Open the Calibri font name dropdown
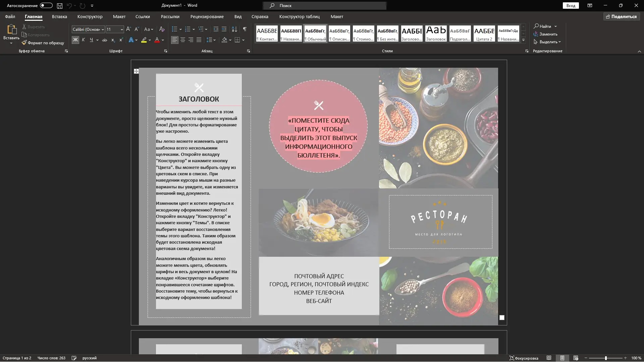The height and width of the screenshot is (362, 644). click(103, 29)
